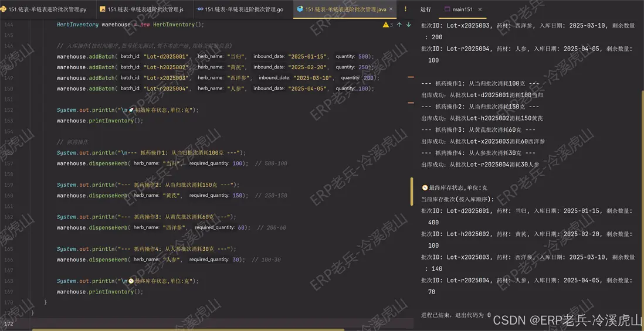Click the yellow warning inspection icon
Image resolution: width=644 pixels, height=331 pixels.
pyautogui.click(x=386, y=25)
